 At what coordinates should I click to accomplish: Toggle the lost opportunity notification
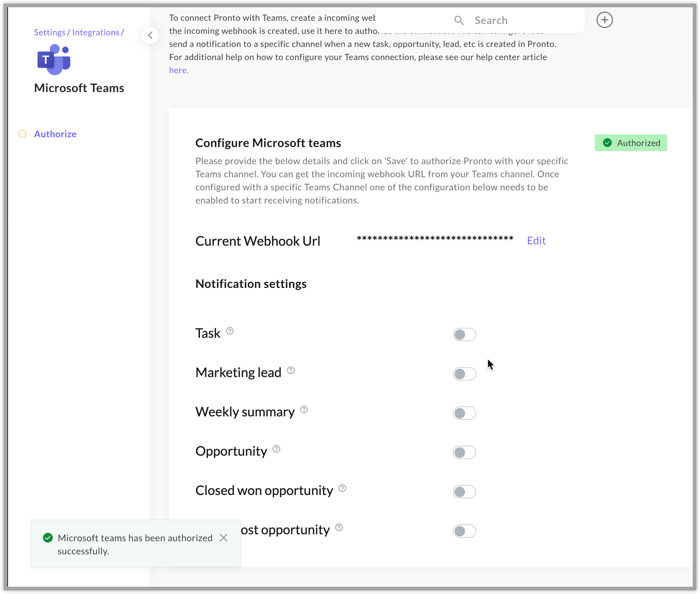click(x=464, y=531)
